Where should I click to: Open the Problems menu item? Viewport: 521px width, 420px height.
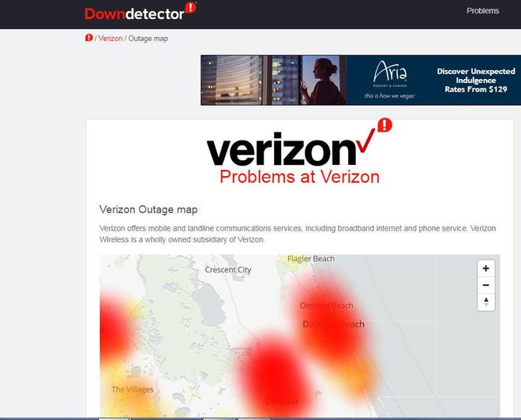pyautogui.click(x=482, y=11)
